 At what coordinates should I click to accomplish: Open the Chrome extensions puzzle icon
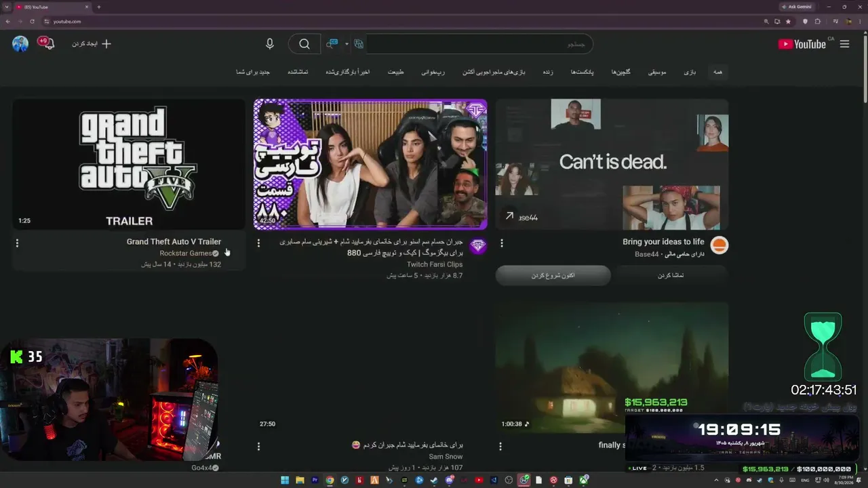[818, 21]
